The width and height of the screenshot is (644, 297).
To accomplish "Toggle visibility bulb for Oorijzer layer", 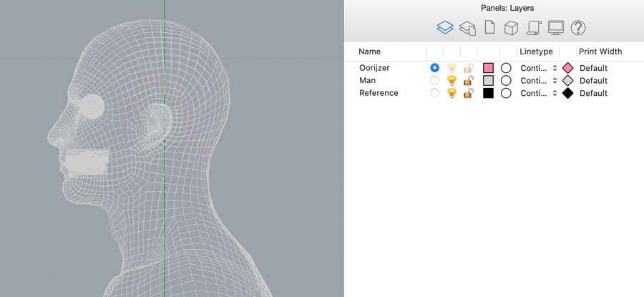I will coord(452,68).
